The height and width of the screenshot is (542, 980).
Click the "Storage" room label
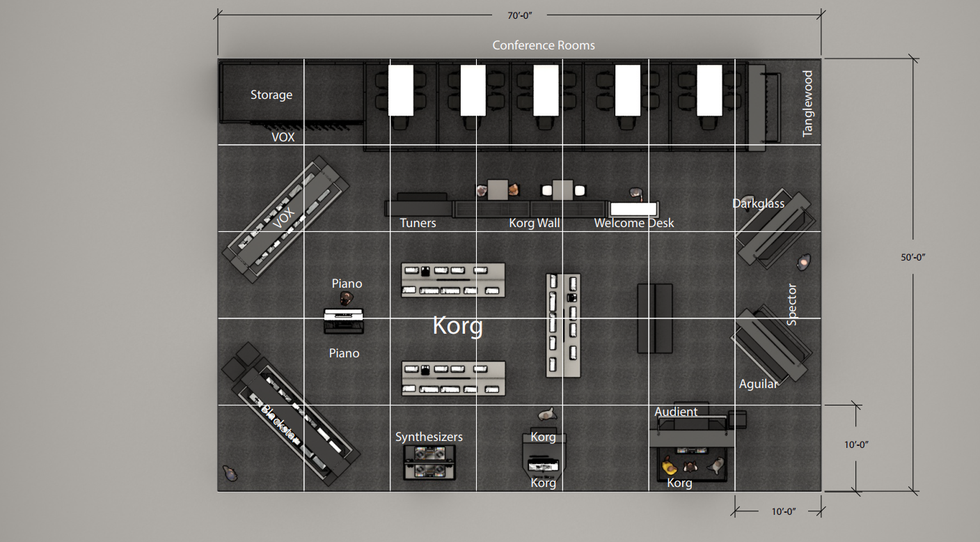271,95
